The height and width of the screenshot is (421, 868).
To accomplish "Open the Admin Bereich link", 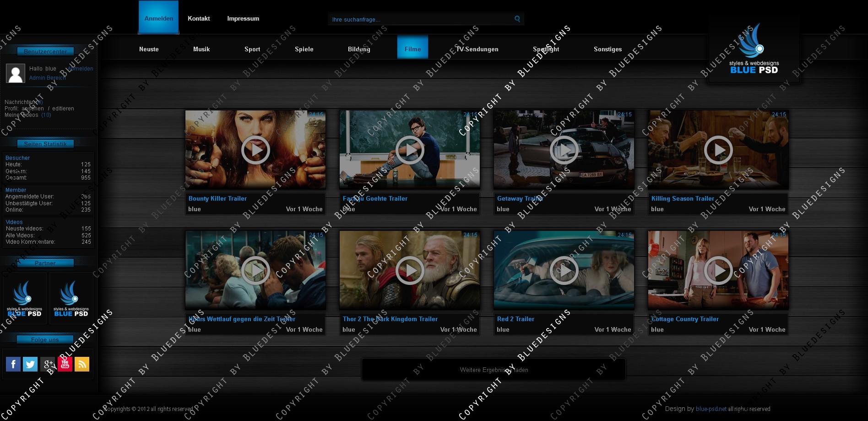I will click(x=47, y=78).
